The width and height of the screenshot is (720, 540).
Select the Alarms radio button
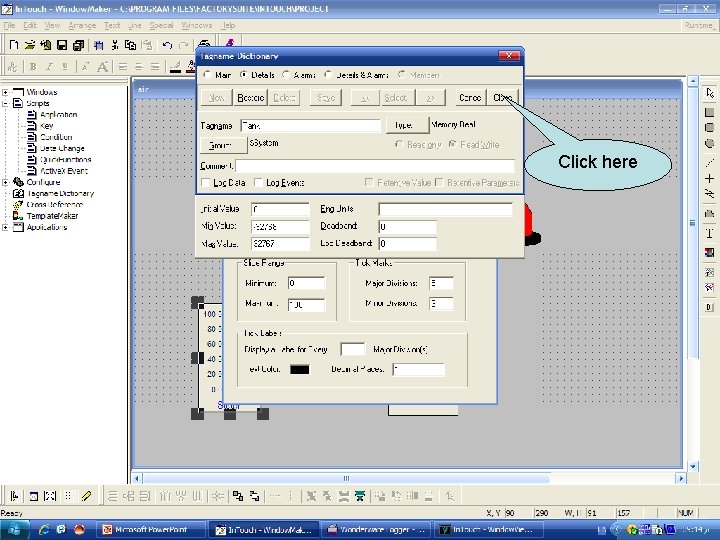tap(286, 75)
